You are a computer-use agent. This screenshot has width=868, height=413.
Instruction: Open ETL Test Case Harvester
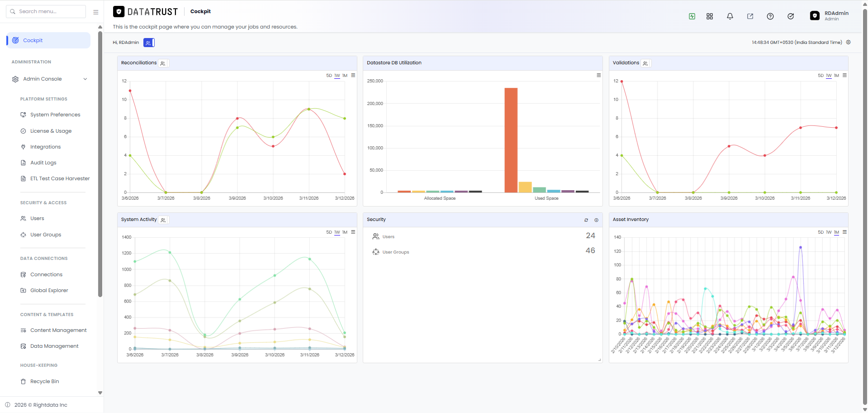pyautogui.click(x=60, y=178)
